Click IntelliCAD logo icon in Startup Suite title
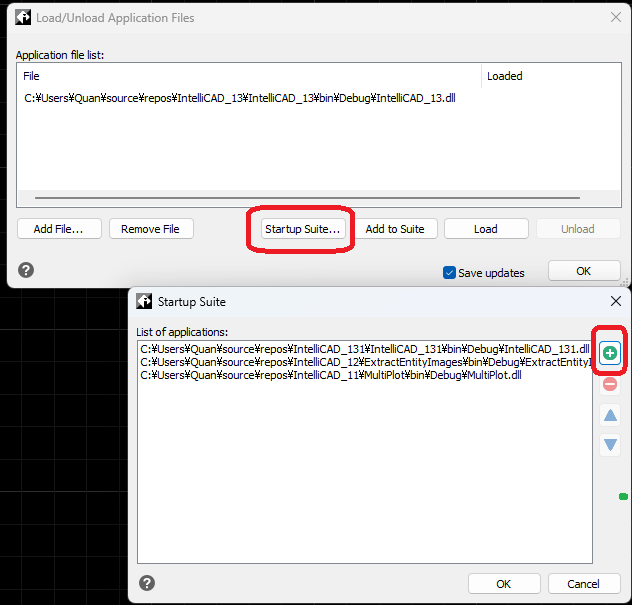Image resolution: width=632 pixels, height=605 pixels. [x=144, y=301]
